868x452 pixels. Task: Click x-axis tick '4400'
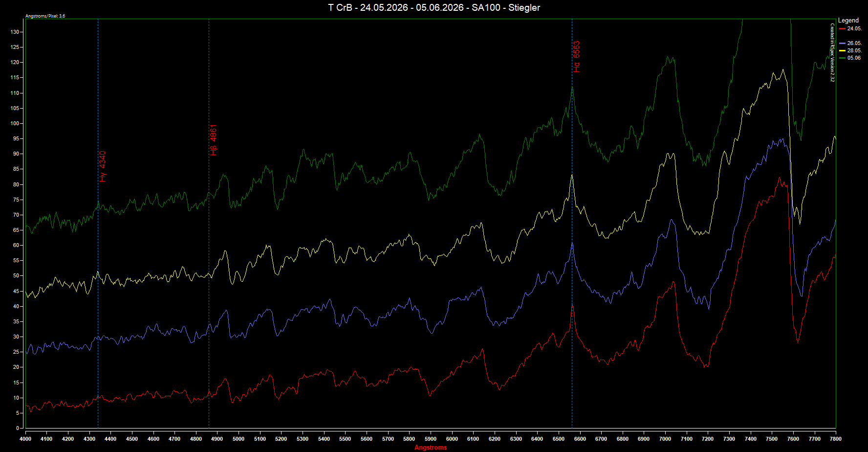tap(110, 439)
